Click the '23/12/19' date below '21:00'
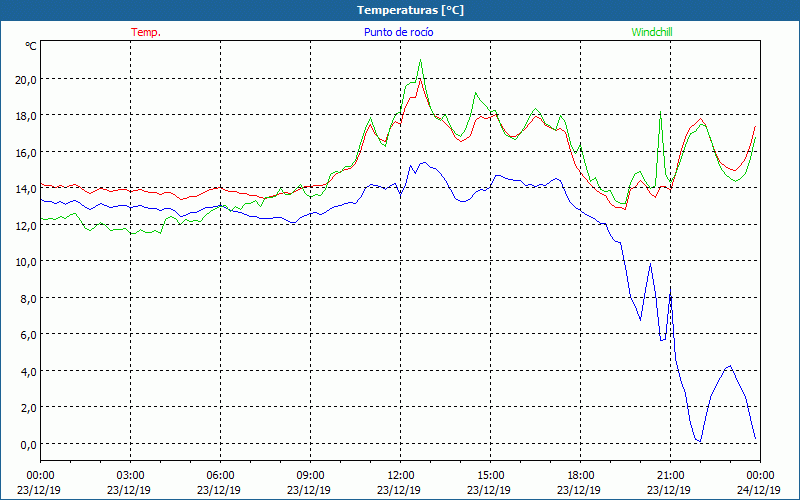800x500 pixels. 669,490
